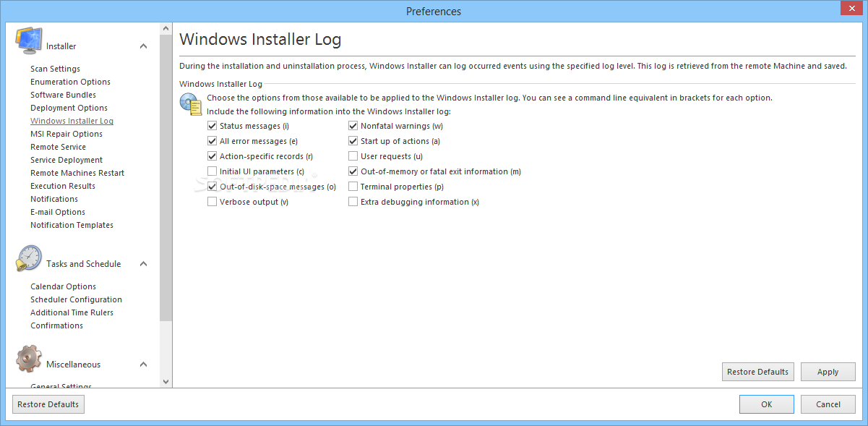The height and width of the screenshot is (426, 868).
Task: Open Remote Service page
Action: (59, 147)
